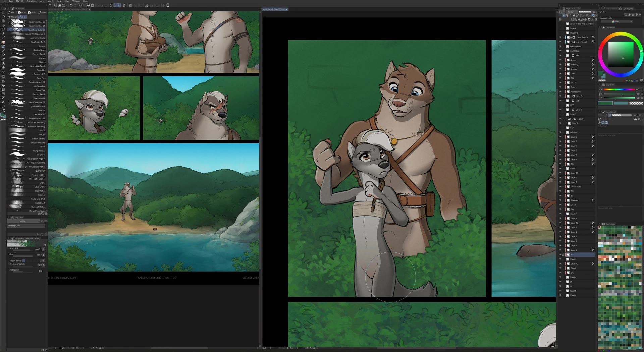Choose the Shadow Brush preset

26,50
